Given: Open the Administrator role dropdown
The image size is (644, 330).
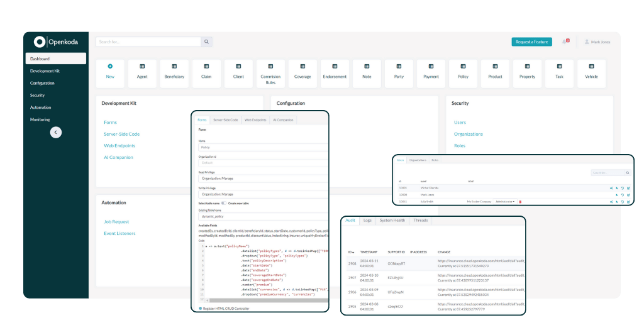Looking at the screenshot, I should pos(505,202).
